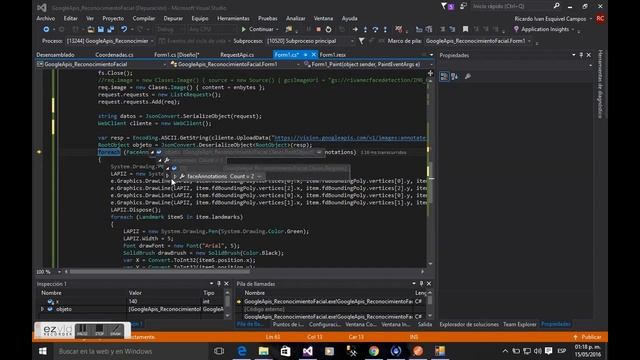Click the save all toolbar icon
The height and width of the screenshot is (360, 640).
tap(111, 29)
